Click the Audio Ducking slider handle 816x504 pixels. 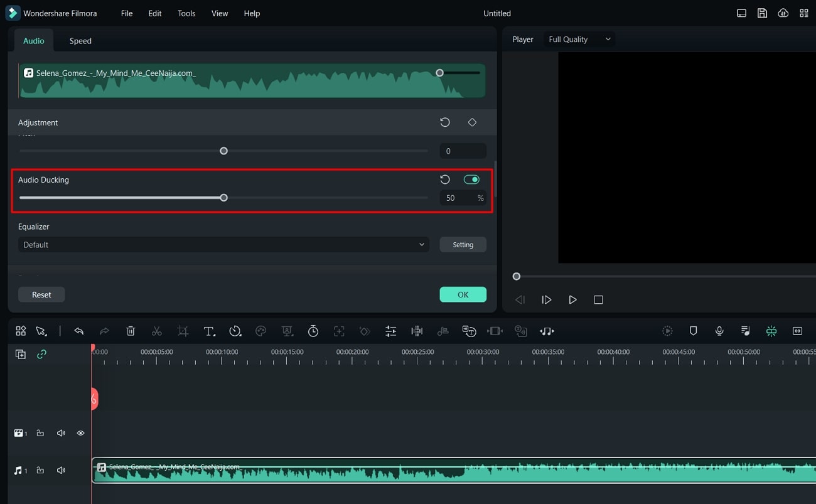click(223, 198)
